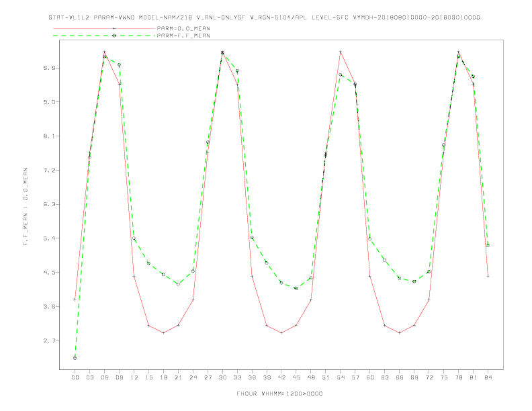532x411 pixels.
Task: Click x-axis tick label 21
Action: click(178, 377)
